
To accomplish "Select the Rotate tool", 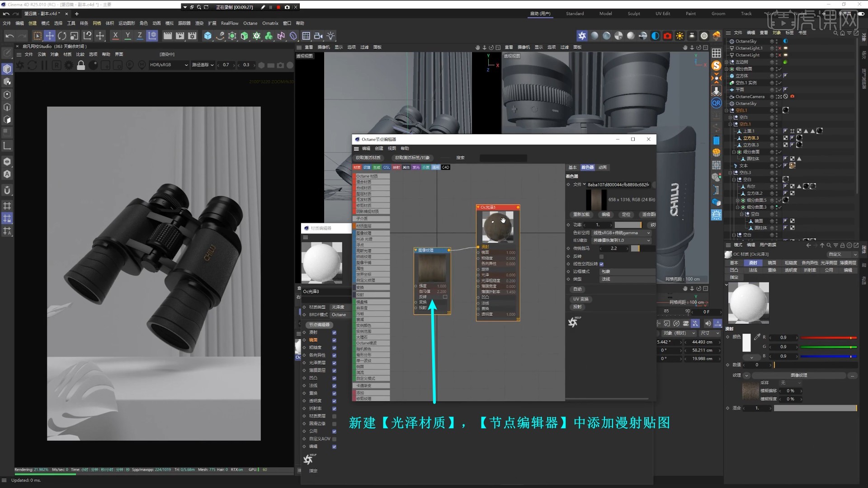I will [x=62, y=36].
